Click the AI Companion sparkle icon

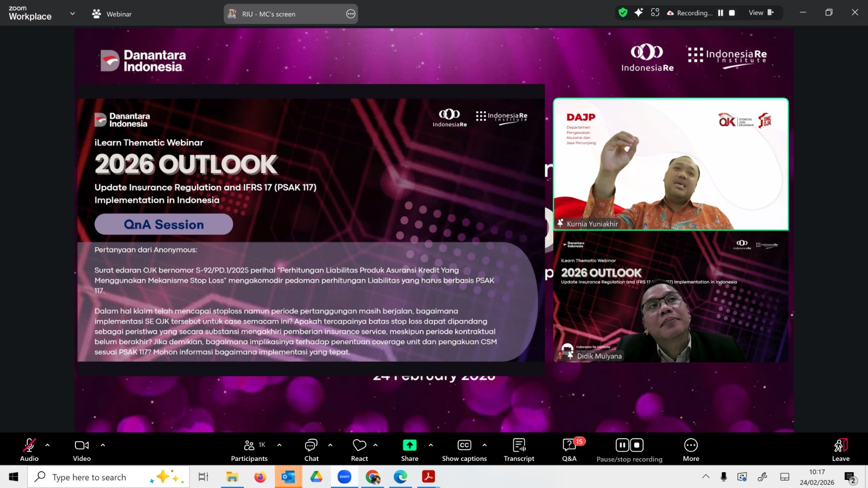[639, 12]
